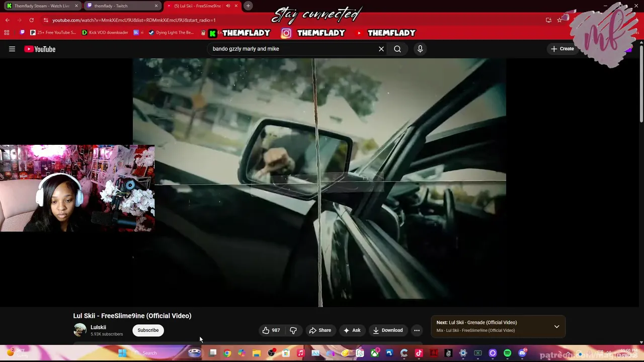
Task: Download the video
Action: [387, 330]
